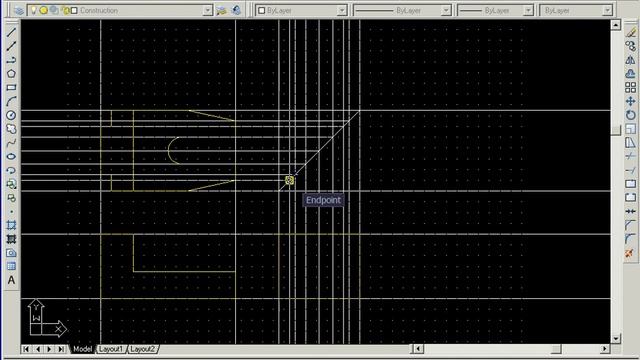
Task: Toggle Construction layer on/off light bulb
Action: [x=33, y=10]
